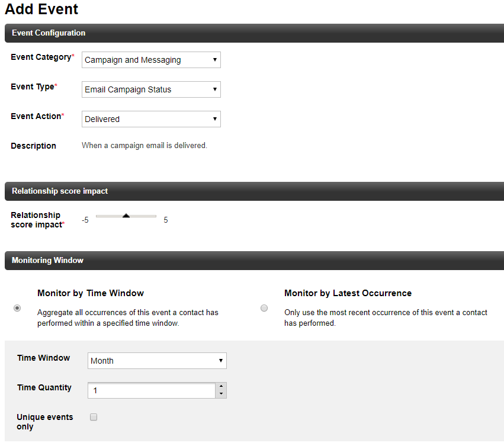Open the Event Category dropdown
This screenshot has width=504, height=446.
coord(151,60)
